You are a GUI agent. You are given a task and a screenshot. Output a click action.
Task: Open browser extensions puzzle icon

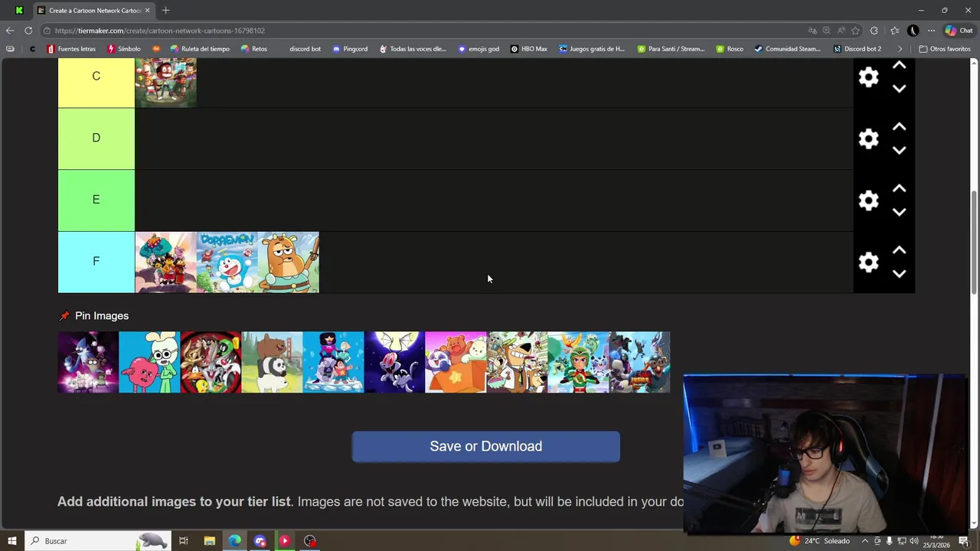(874, 31)
